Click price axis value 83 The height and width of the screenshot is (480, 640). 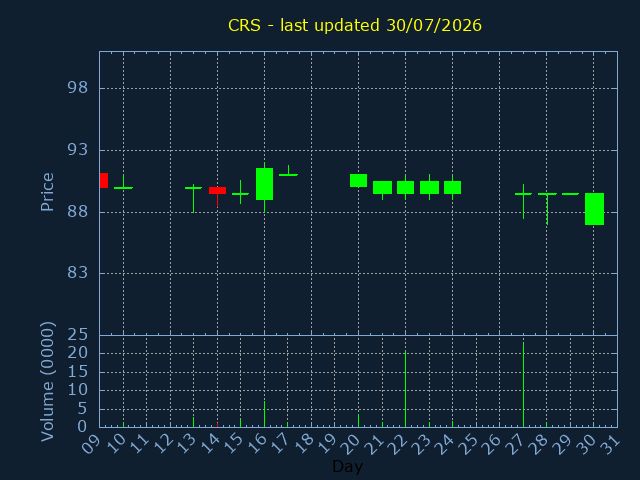[x=77, y=272]
